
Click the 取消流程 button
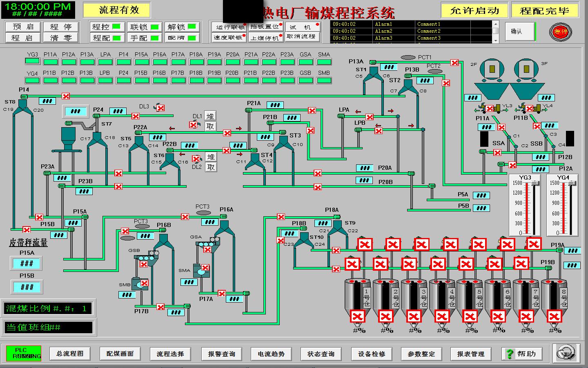pyautogui.click(x=301, y=36)
